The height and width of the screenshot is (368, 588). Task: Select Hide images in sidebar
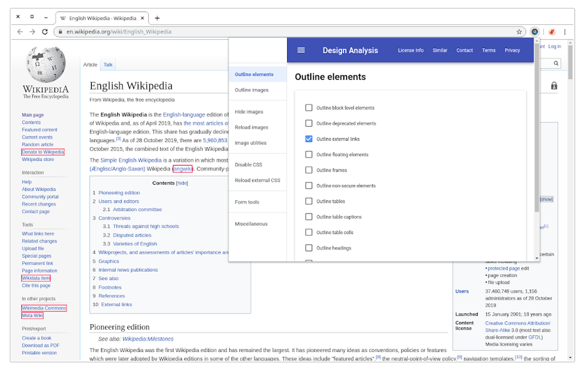(258, 112)
